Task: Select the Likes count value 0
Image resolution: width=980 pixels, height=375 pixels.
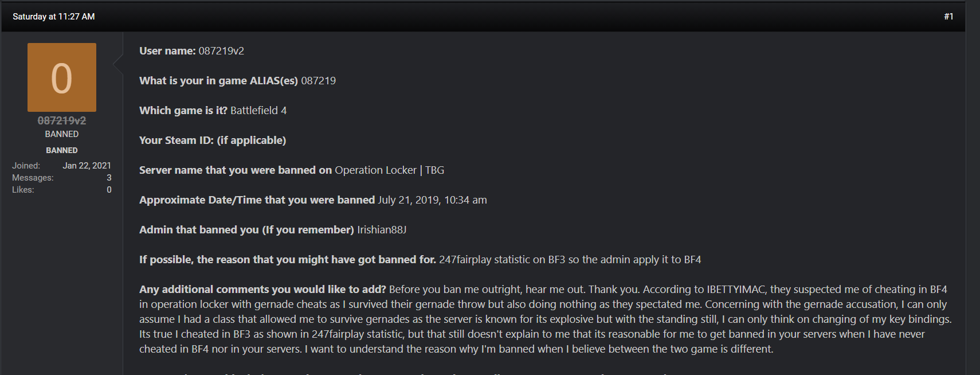Action: 109,190
